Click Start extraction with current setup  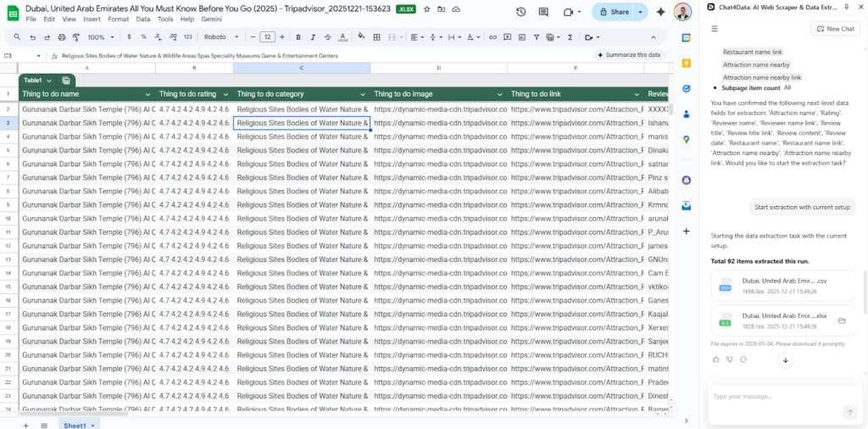click(x=802, y=207)
